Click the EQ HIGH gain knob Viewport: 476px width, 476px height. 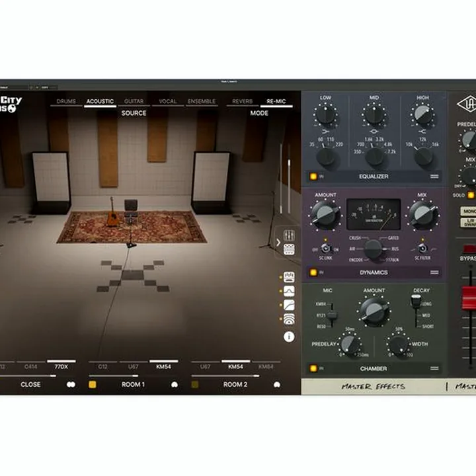pos(423,114)
